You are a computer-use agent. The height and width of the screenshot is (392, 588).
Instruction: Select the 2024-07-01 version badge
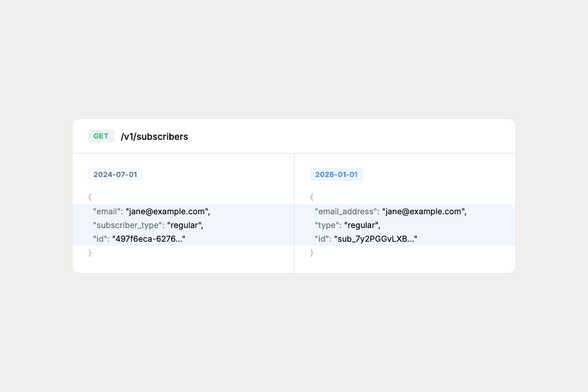pyautogui.click(x=115, y=174)
